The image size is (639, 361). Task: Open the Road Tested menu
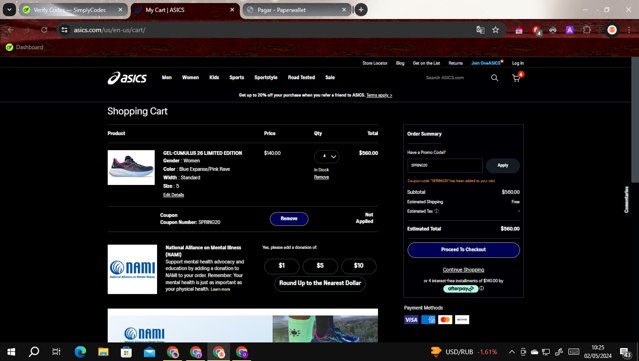[302, 77]
